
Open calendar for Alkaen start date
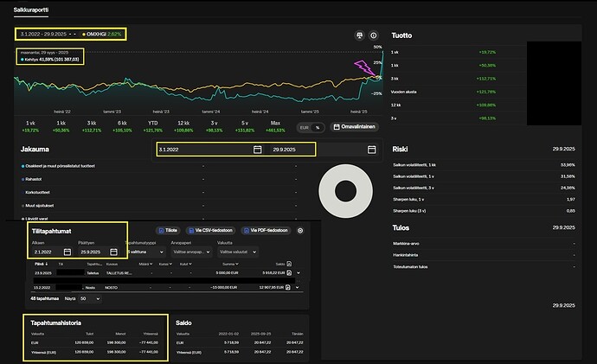tap(67, 252)
